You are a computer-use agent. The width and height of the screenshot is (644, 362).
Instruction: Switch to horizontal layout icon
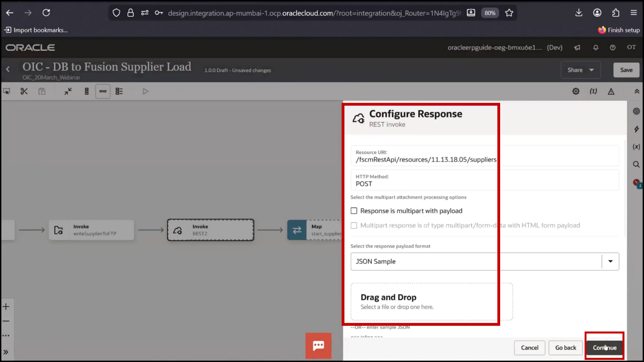[103, 91]
